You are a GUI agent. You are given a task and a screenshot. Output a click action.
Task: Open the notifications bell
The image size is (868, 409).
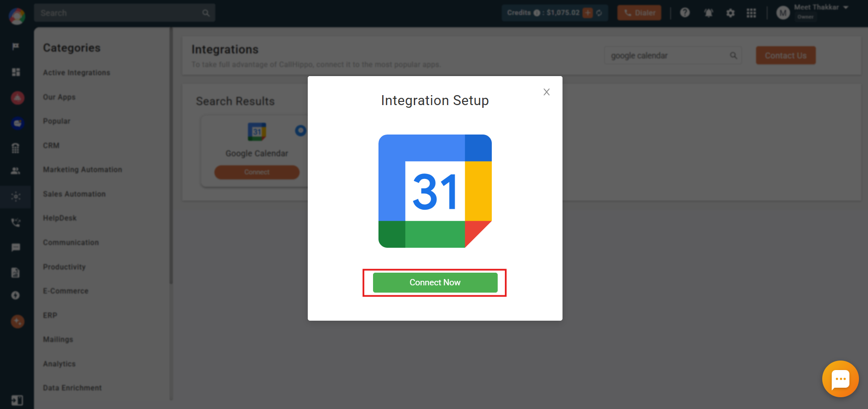click(x=708, y=13)
